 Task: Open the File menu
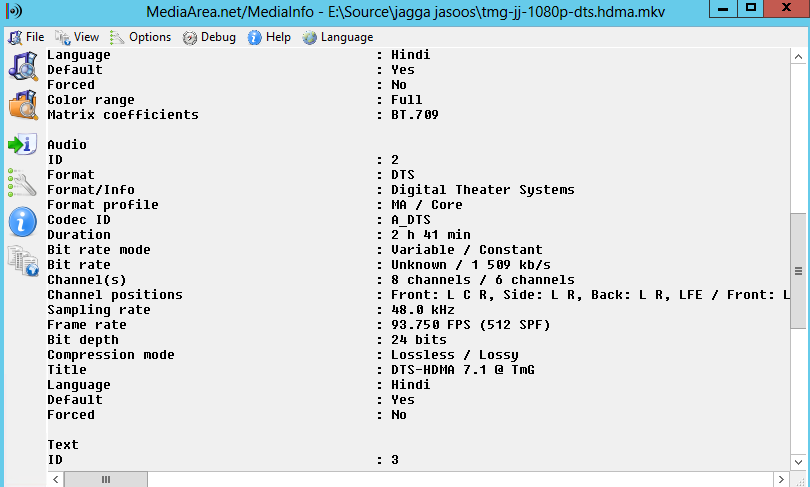coord(26,37)
